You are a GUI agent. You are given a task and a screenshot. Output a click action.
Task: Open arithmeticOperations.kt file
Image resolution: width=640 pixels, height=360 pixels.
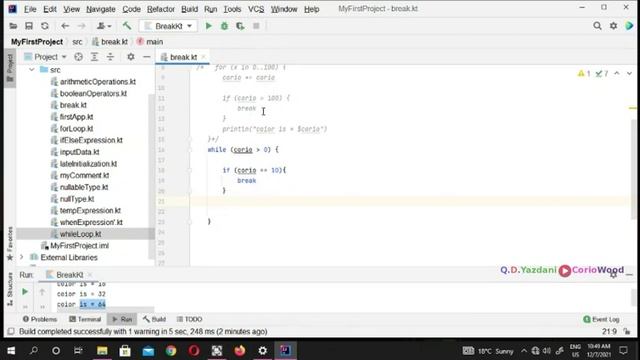98,82
